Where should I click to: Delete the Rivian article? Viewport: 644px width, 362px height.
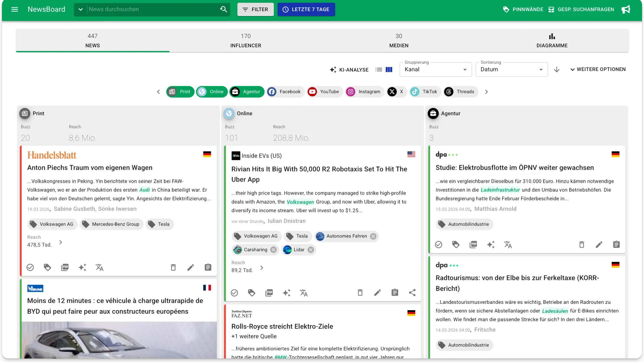360,293
